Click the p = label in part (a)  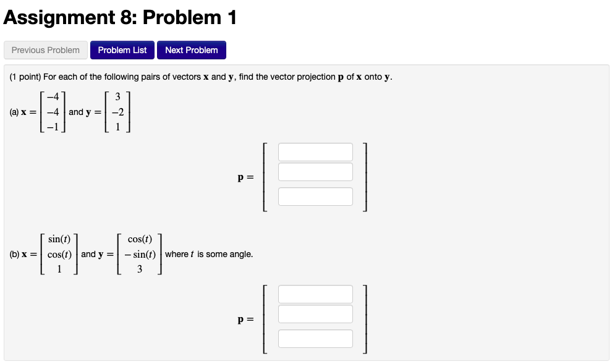pos(245,178)
